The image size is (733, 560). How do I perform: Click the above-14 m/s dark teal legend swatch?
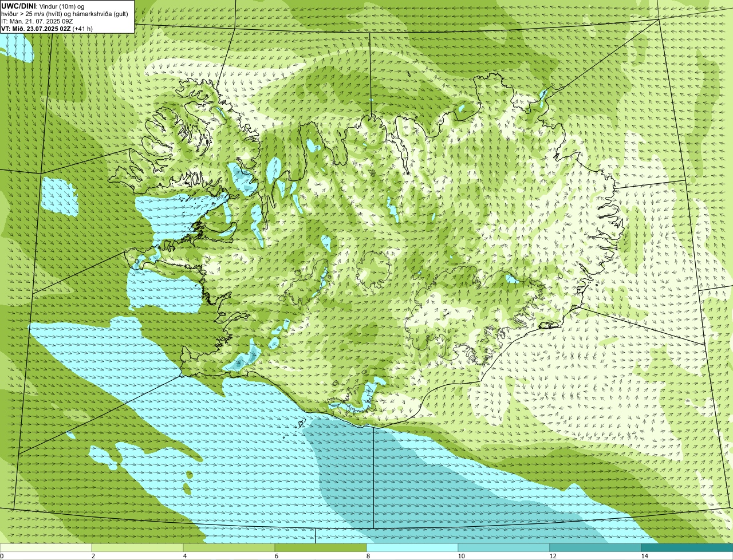(x=687, y=547)
